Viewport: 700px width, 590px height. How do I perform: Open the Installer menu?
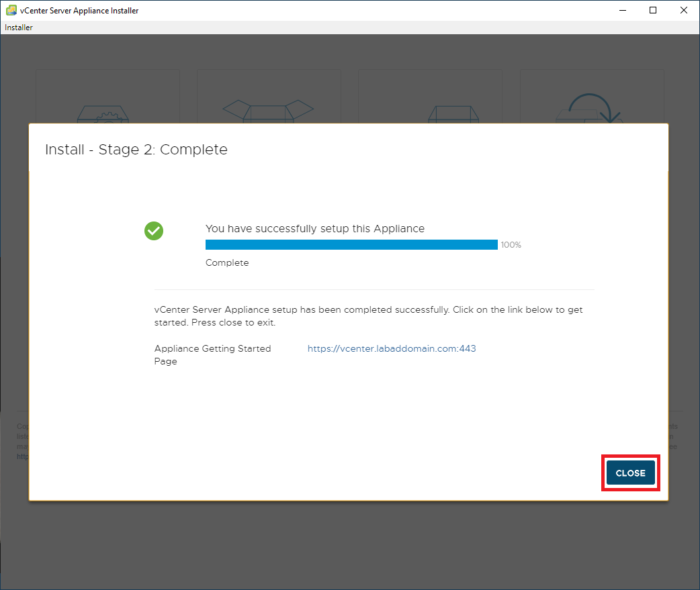click(x=19, y=28)
